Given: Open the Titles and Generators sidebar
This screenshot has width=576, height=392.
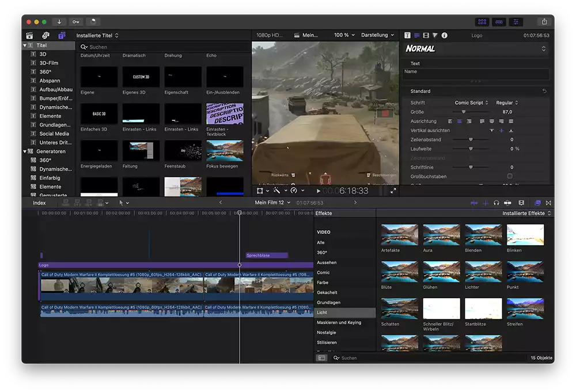Looking at the screenshot, I should pyautogui.click(x=62, y=35).
